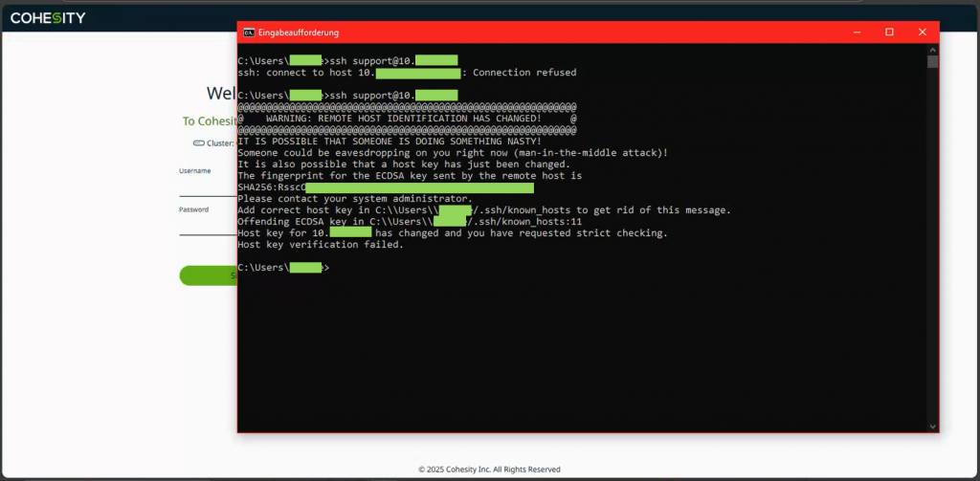Screen dimensions: 980x481
Task: Click the terminal scrollbar up arrow
Action: coord(932,50)
